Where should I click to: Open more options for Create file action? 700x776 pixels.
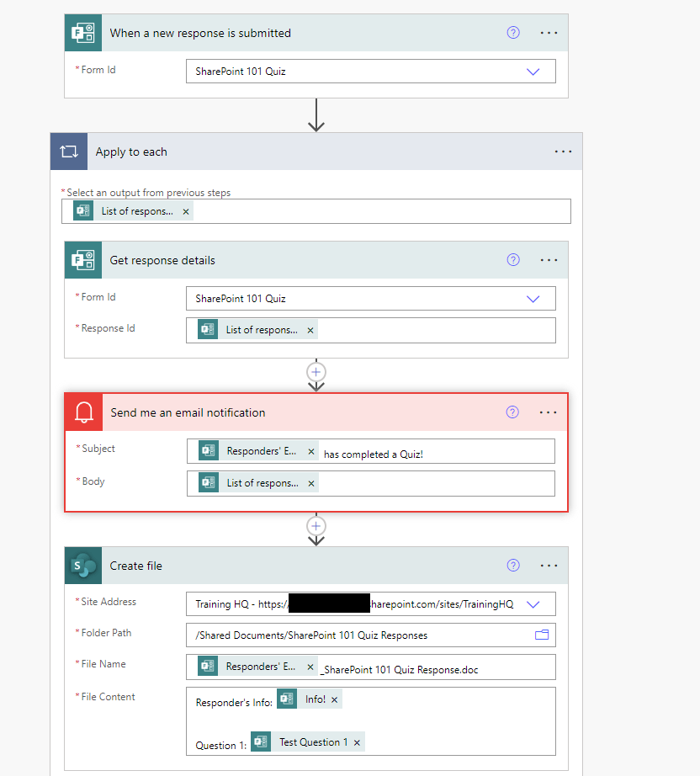coord(549,566)
